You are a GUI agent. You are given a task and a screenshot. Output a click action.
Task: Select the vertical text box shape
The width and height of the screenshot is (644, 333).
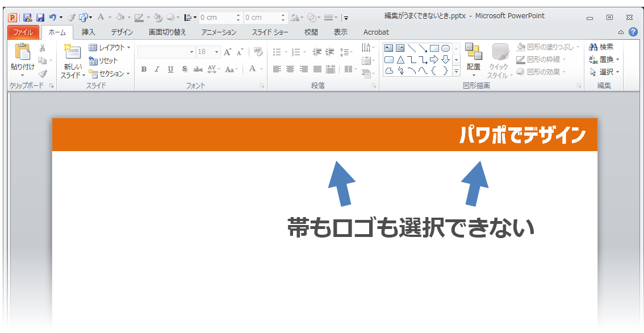pyautogui.click(x=400, y=48)
